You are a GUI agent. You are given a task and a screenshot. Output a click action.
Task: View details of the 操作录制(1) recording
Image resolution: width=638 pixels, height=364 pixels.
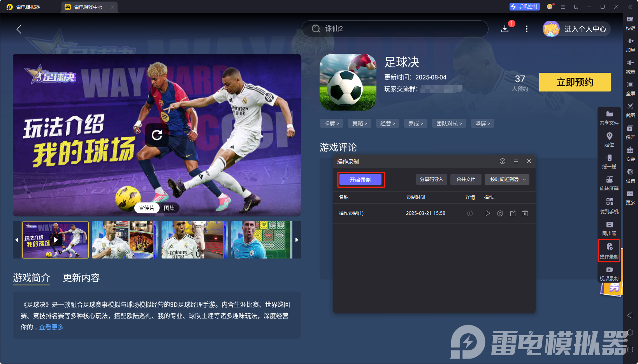470,213
